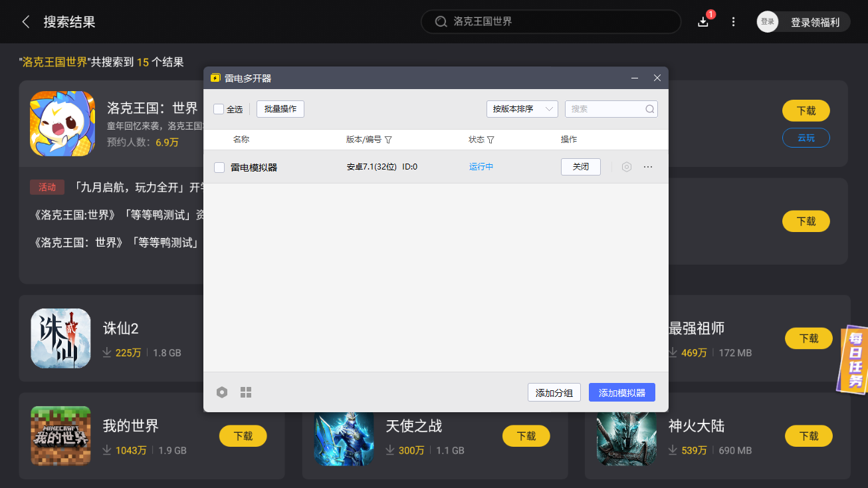Open the 每日任务 daily task banner

pyautogui.click(x=853, y=359)
